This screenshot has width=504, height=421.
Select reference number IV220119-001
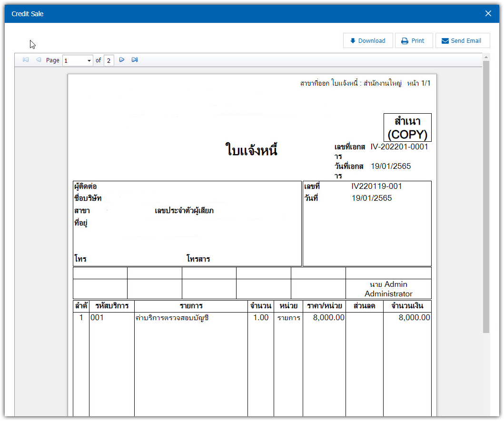pos(376,186)
